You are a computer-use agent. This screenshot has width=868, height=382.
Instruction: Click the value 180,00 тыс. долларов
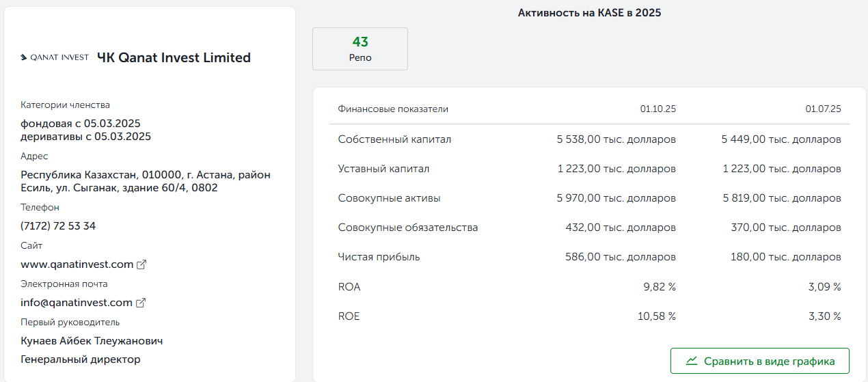tap(786, 257)
